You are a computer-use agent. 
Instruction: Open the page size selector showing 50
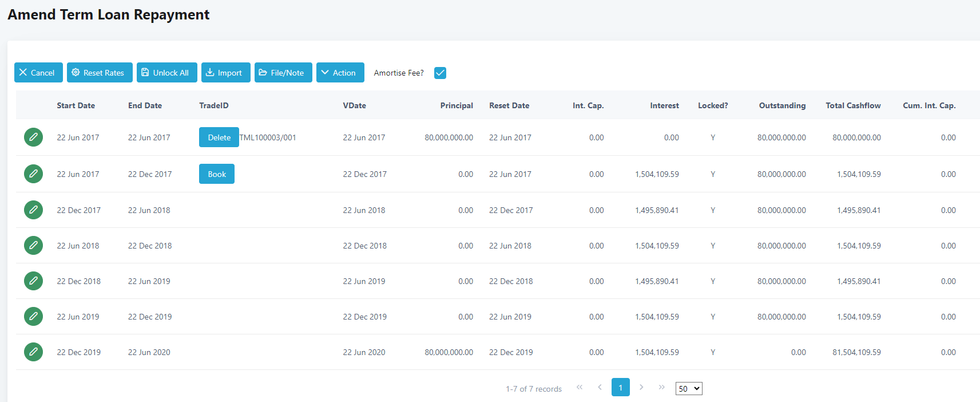[688, 389]
